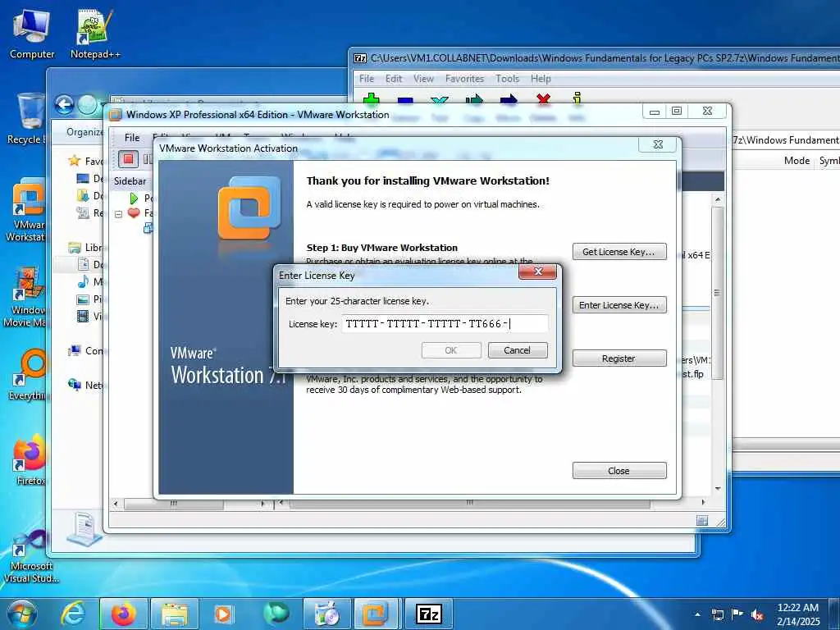Click the Copy icon in 7-Zip toolbar
840x630 pixels.
(474, 99)
